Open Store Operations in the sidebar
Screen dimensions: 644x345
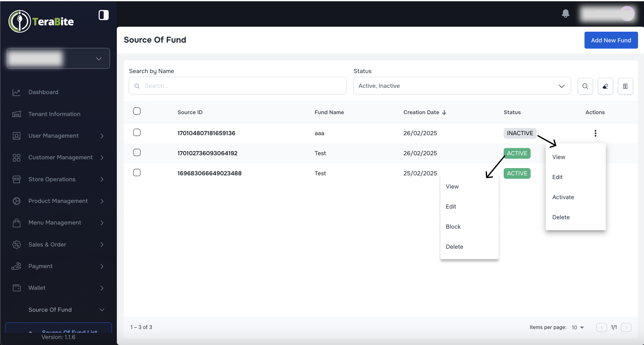(x=52, y=179)
